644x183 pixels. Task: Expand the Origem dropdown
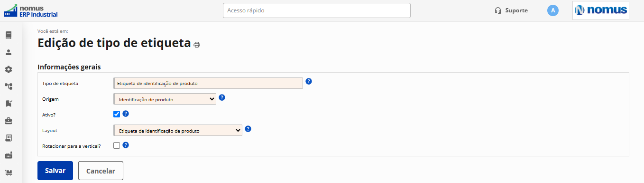coord(165,99)
